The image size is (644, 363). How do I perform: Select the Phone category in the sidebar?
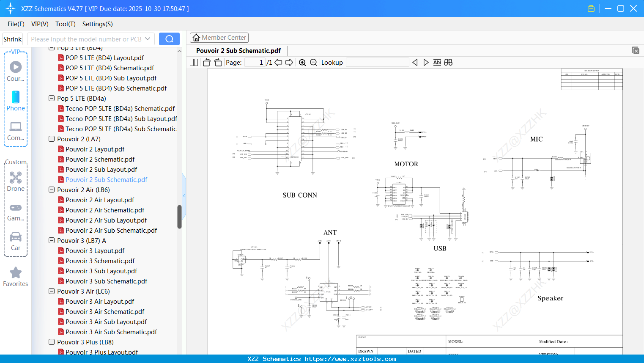pyautogui.click(x=15, y=102)
